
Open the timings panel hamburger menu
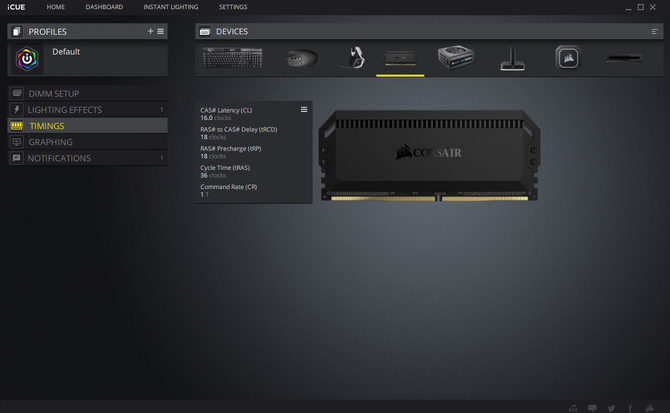tap(304, 109)
